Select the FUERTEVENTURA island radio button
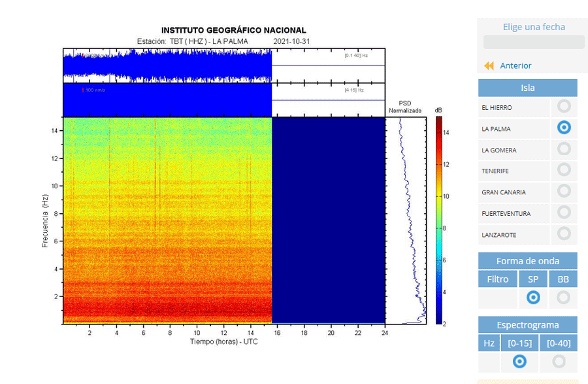Viewport: 588px width, 384px height. point(564,213)
